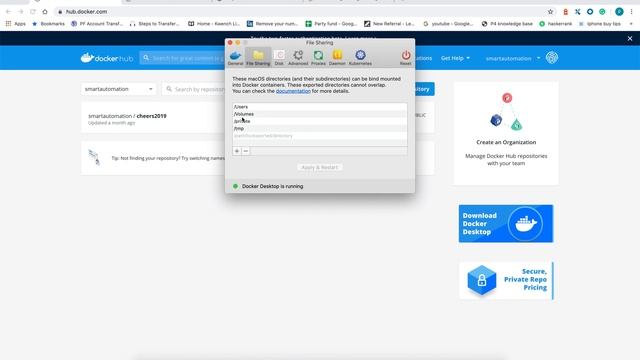Open the iphone buy tips bookmark
This screenshot has height=360, width=640.
[600, 24]
